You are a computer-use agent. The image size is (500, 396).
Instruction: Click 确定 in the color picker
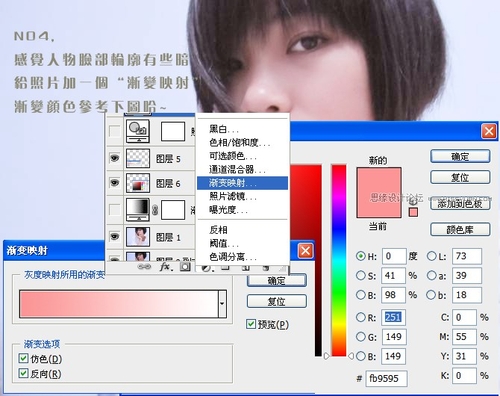tap(460, 156)
